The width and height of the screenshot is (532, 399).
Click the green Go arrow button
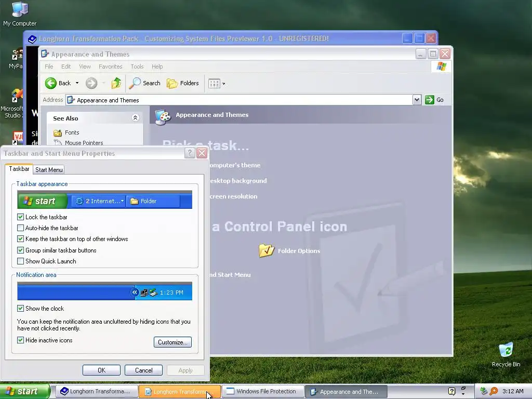point(430,100)
